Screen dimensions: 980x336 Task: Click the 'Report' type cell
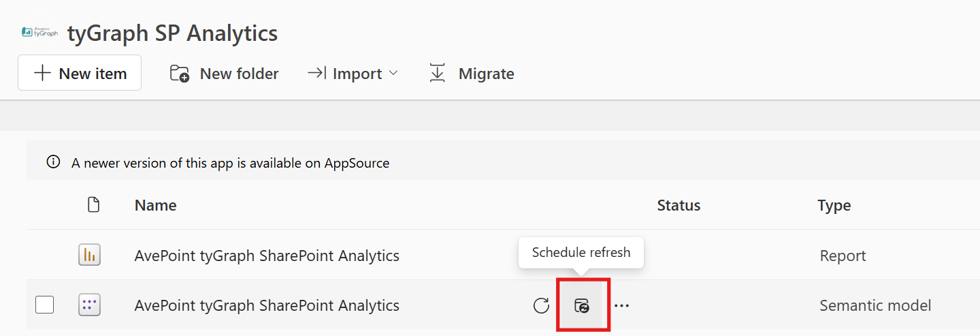click(x=843, y=256)
